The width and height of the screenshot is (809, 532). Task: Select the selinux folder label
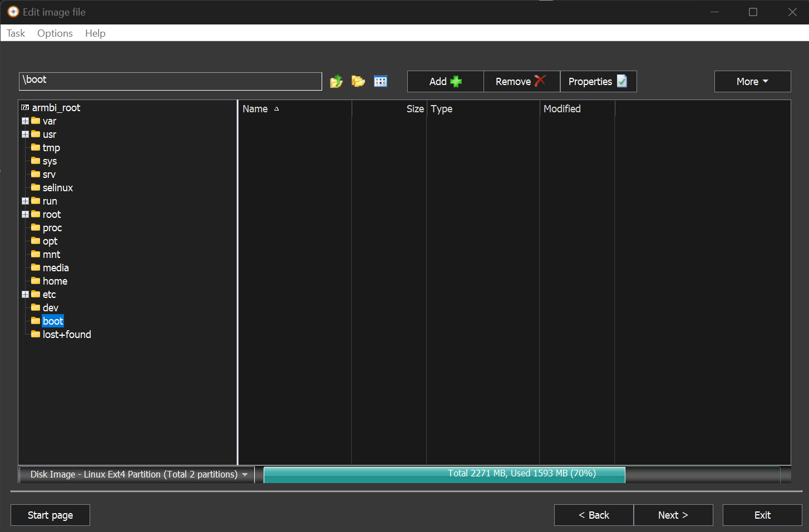(x=58, y=187)
